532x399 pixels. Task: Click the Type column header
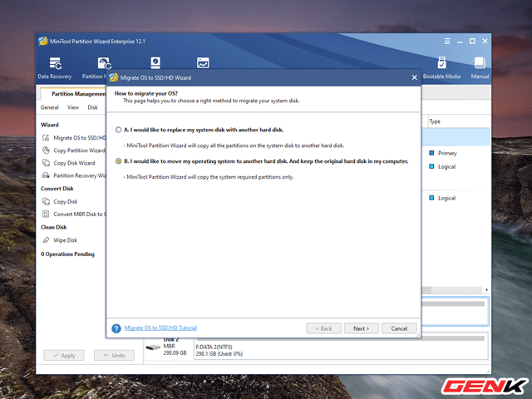[435, 121]
